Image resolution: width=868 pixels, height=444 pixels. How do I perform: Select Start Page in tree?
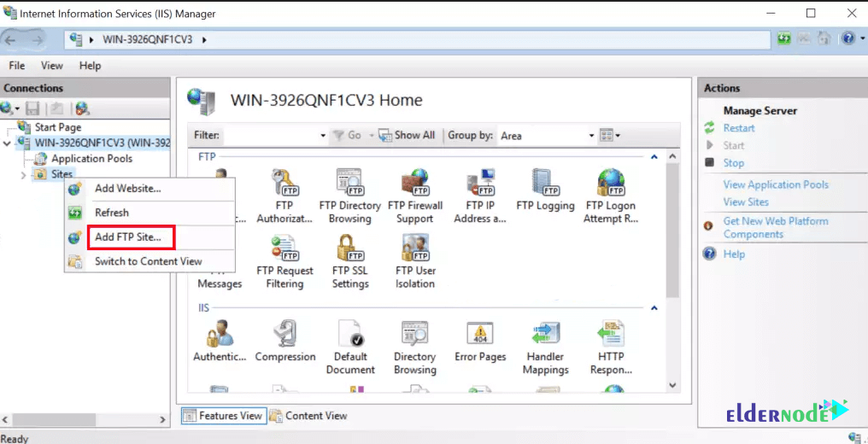[57, 128]
